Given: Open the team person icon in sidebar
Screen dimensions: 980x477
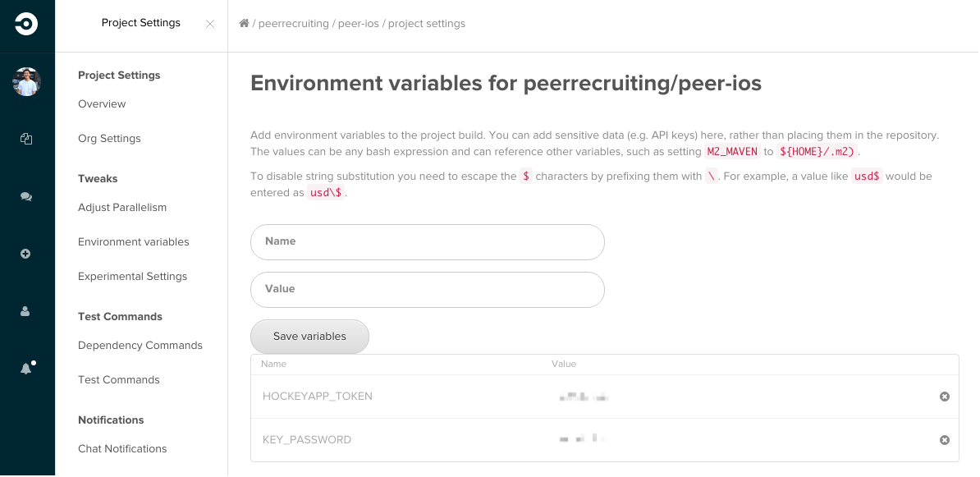Looking at the screenshot, I should pos(26,312).
